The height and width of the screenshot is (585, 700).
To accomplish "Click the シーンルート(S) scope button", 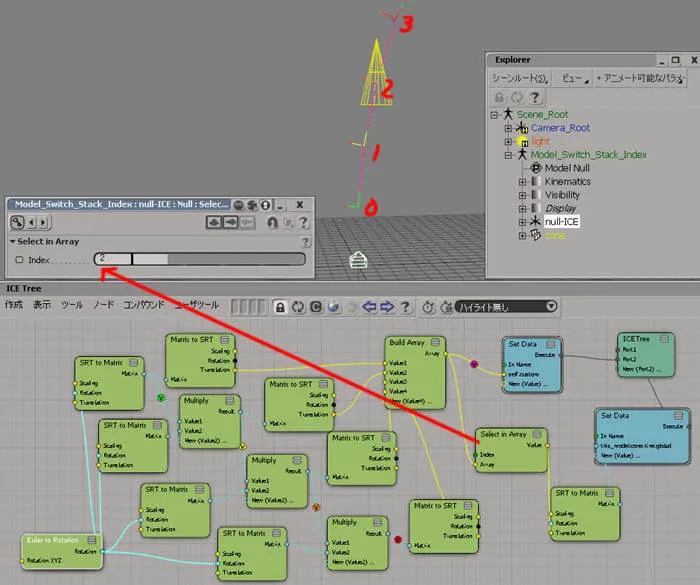I will click(520, 79).
